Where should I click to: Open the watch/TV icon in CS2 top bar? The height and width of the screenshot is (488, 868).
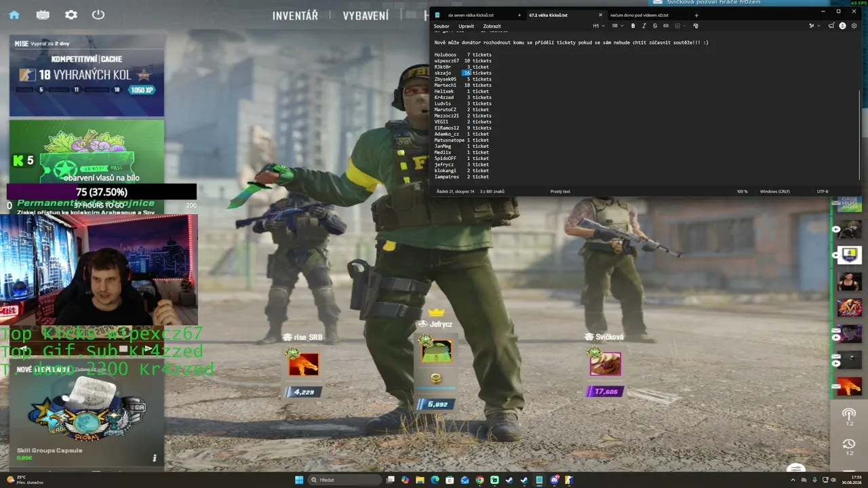(43, 15)
